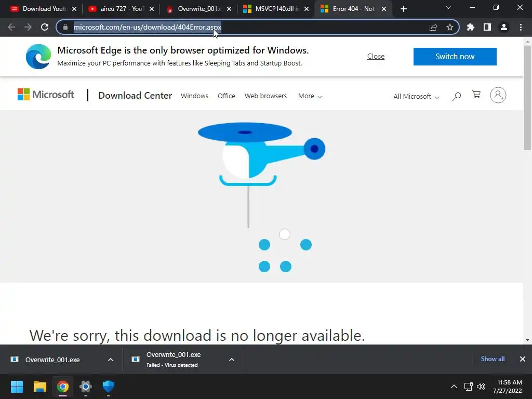Screen dimensions: 532x399
Task: Click the Download Center heading link
Action: (x=135, y=96)
